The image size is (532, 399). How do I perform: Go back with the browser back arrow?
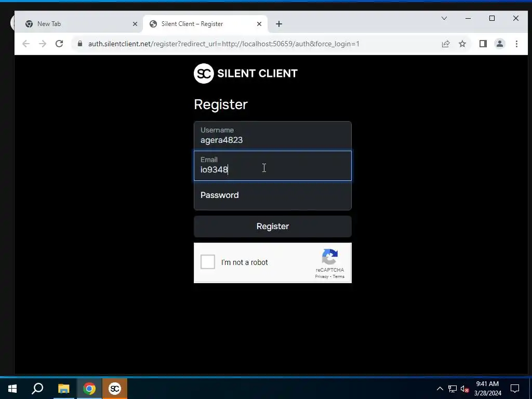pyautogui.click(x=26, y=44)
